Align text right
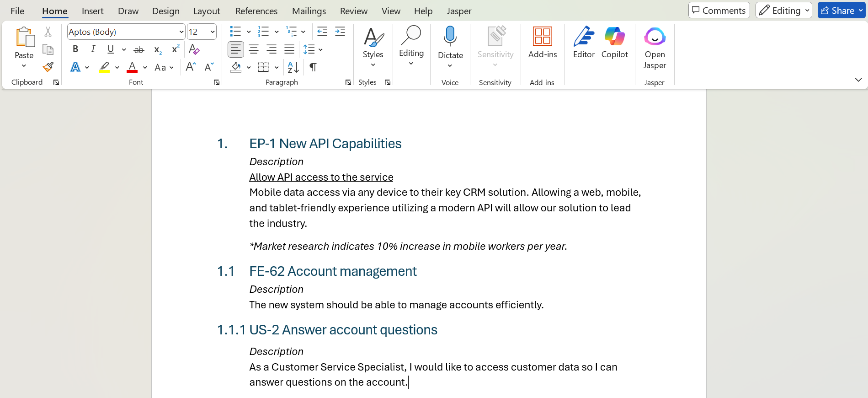 [272, 49]
